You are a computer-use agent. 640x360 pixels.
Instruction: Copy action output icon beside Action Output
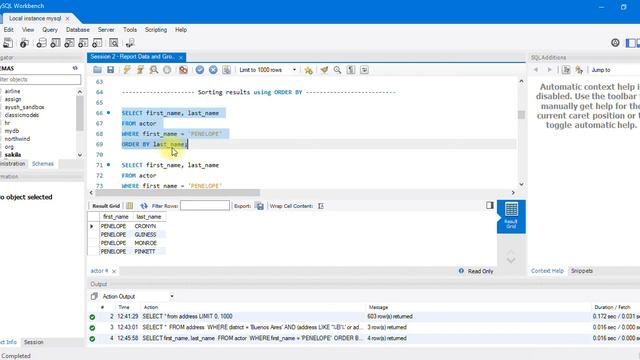94,296
